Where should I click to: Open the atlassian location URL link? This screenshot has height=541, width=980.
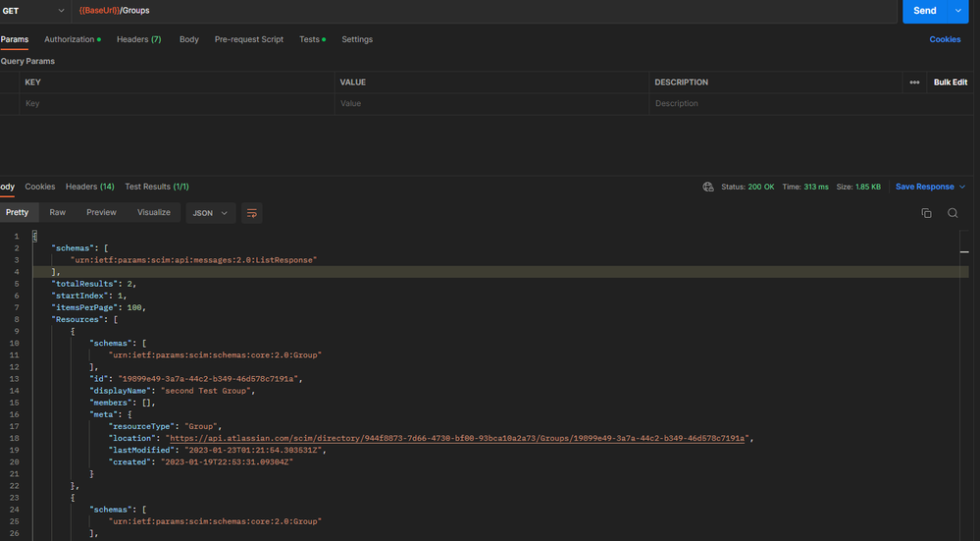pyautogui.click(x=457, y=439)
